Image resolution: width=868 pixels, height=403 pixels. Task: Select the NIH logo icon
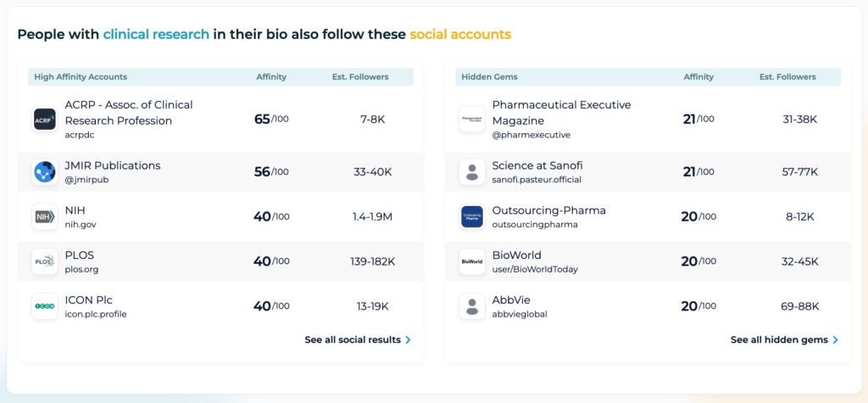point(45,216)
